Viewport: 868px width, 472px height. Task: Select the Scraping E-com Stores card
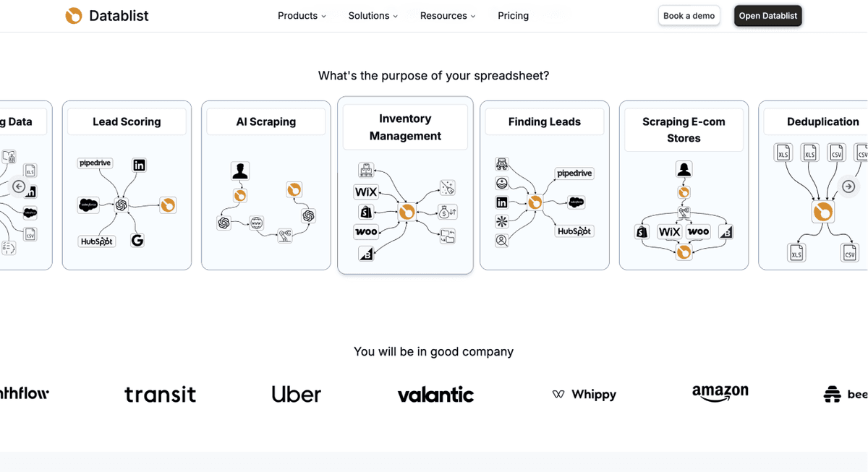tap(684, 185)
